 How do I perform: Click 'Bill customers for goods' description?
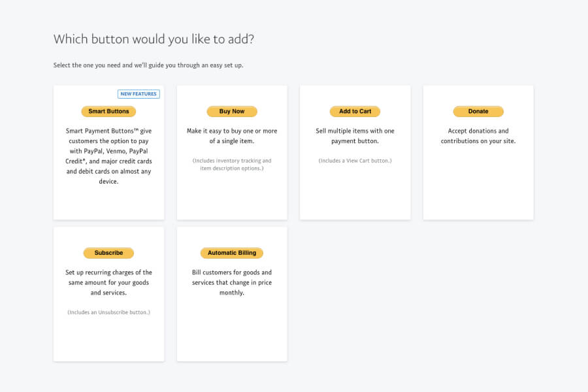[x=232, y=282]
